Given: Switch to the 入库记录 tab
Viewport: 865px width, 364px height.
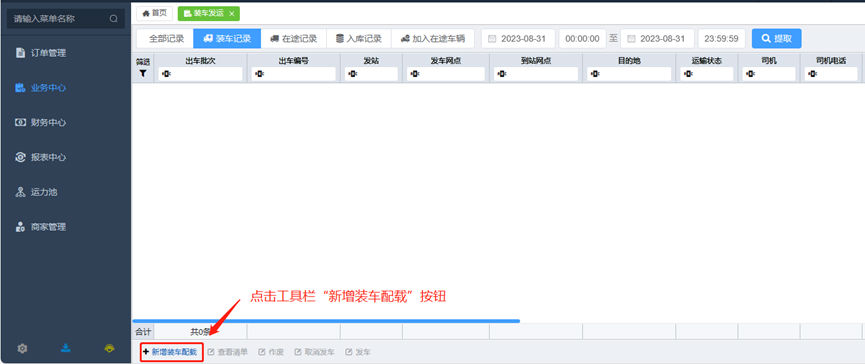Looking at the screenshot, I should (359, 39).
